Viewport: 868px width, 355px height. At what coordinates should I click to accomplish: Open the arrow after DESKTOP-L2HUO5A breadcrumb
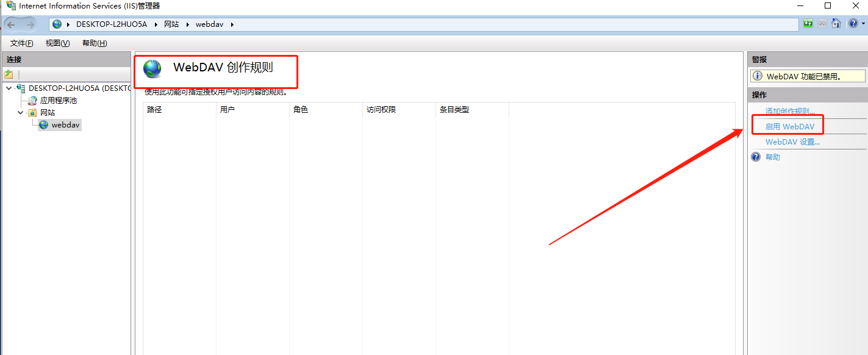(x=156, y=24)
